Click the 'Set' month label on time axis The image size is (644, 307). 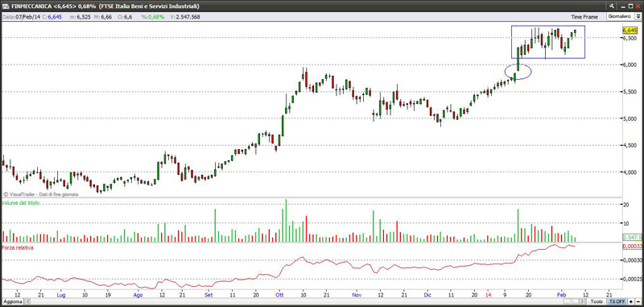coord(208,295)
